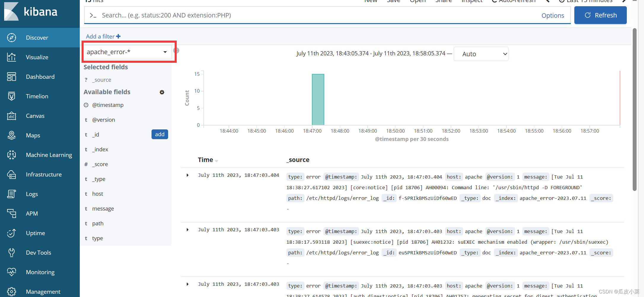Image resolution: width=644 pixels, height=297 pixels.
Task: Click the clock icon beside @timestamp field
Action: (86, 105)
